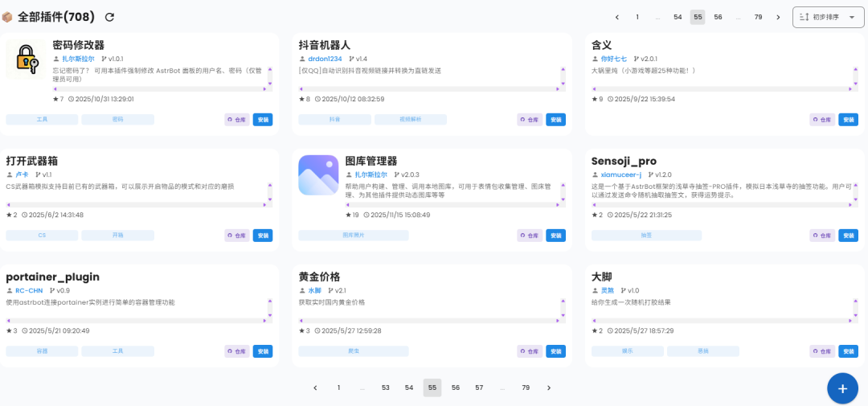868x406 pixels.
Task: Open repository of 抖音机器人
Action: click(530, 120)
